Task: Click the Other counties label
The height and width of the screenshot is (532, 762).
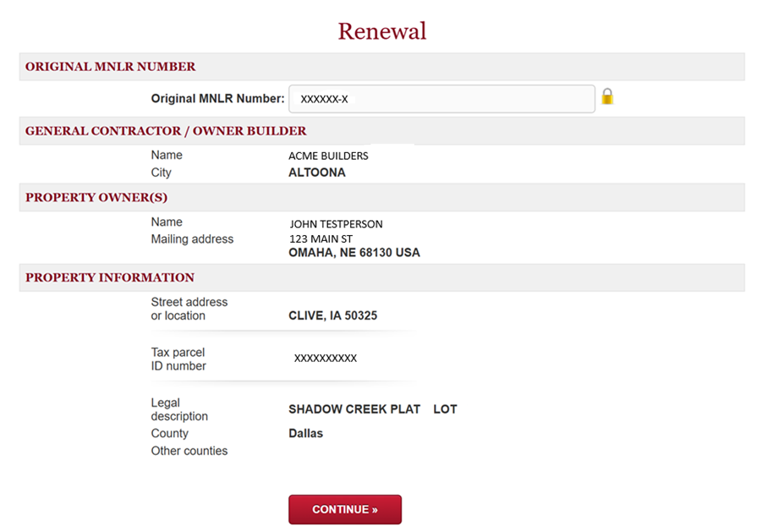Action: click(x=189, y=451)
